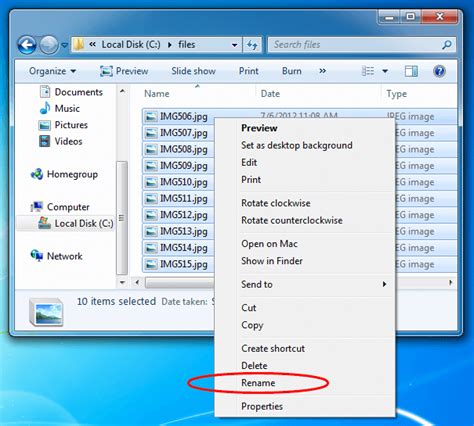Open the address bar history dropdown
This screenshot has height=426, width=474.
(x=235, y=45)
